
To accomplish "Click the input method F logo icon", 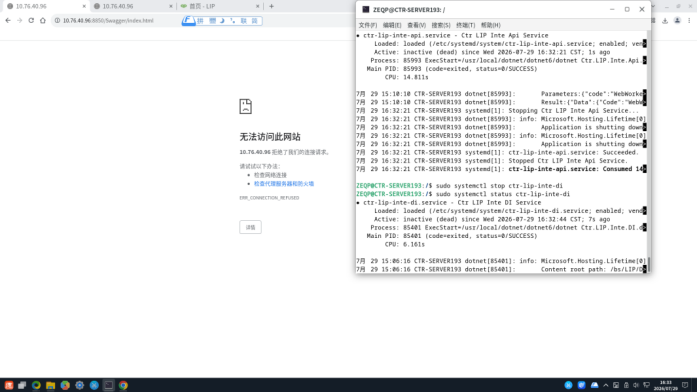I will [x=188, y=20].
